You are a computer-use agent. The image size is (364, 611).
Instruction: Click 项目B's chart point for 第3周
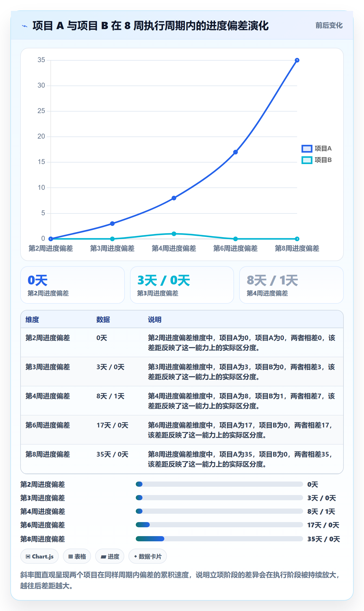[x=112, y=239]
